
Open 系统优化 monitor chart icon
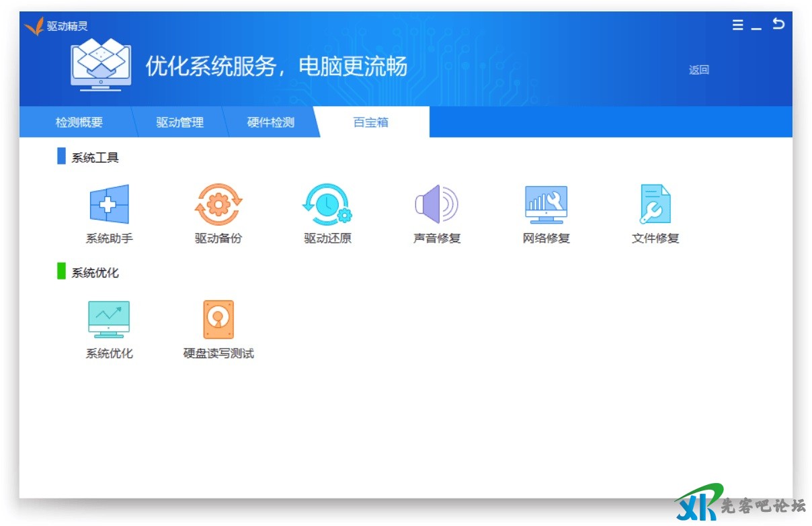point(109,319)
